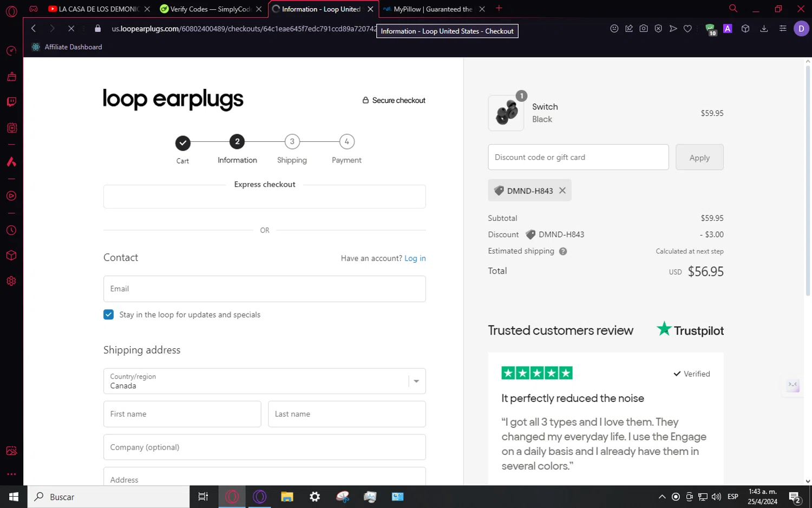Image resolution: width=812 pixels, height=508 pixels.
Task: Open the notification center icon
Action: [x=795, y=497]
